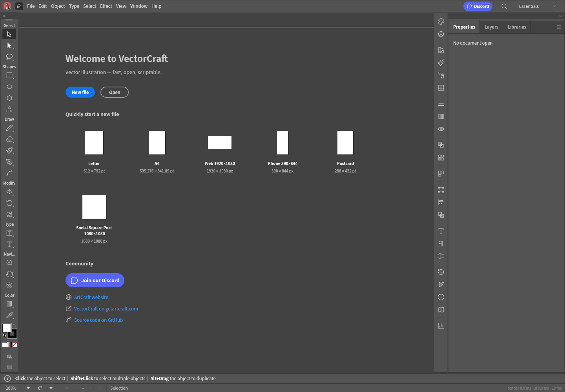Open the Color palette panel icon
Image resolution: width=565 pixels, height=392 pixels.
click(441, 22)
